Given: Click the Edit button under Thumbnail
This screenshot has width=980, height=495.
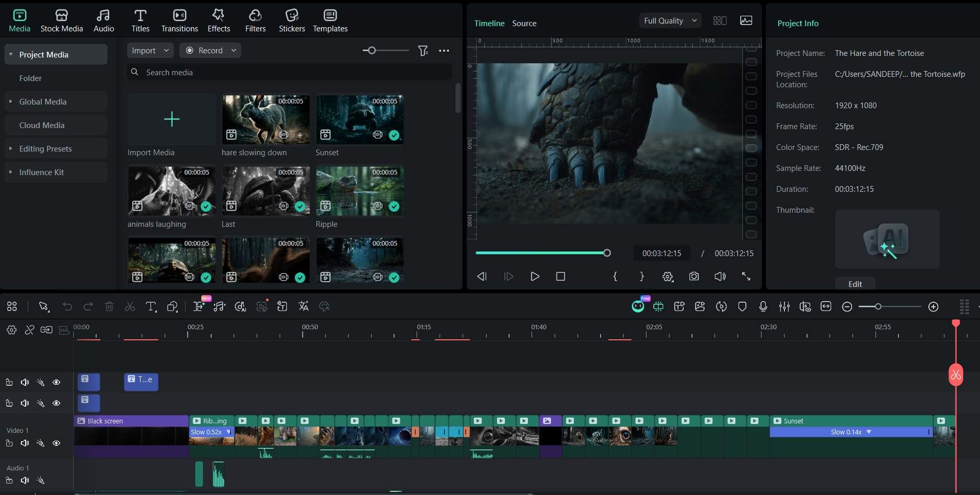Looking at the screenshot, I should click(855, 284).
